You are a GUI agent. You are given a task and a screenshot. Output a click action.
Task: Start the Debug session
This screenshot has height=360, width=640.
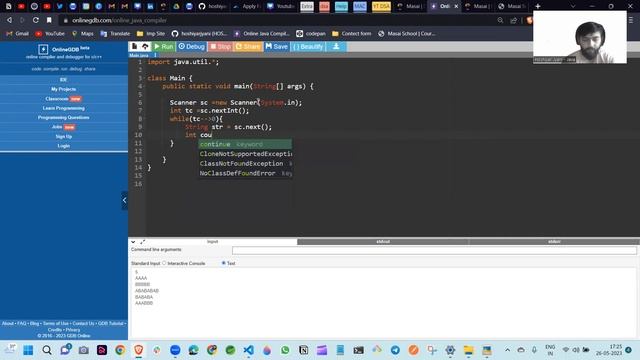[191, 47]
